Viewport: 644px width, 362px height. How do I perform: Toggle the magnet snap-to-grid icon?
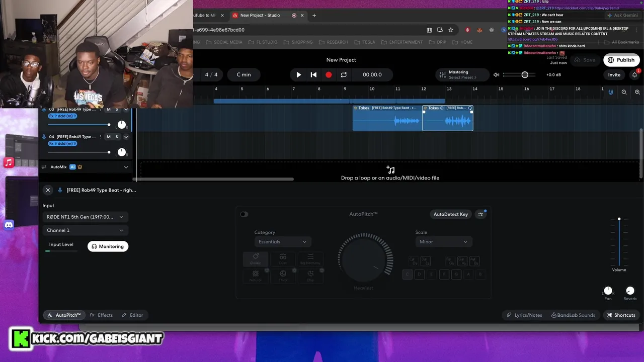pyautogui.click(x=611, y=92)
